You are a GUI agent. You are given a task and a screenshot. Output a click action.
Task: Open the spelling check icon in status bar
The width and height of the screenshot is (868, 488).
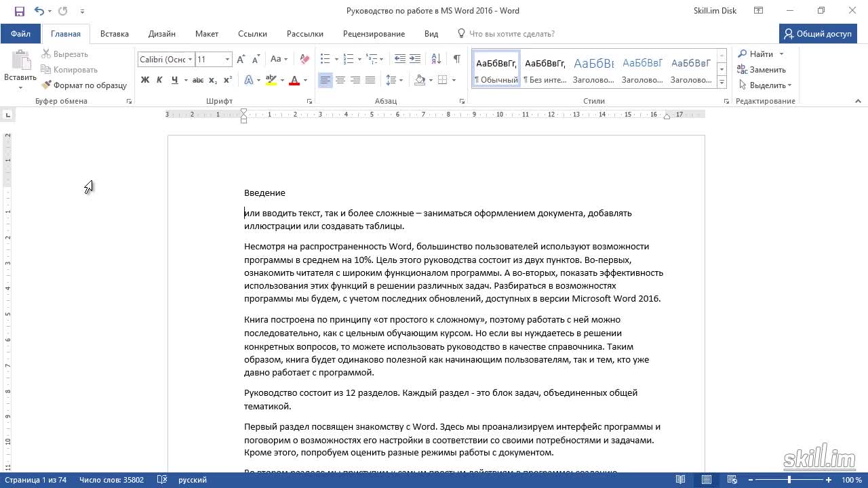[x=162, y=480]
